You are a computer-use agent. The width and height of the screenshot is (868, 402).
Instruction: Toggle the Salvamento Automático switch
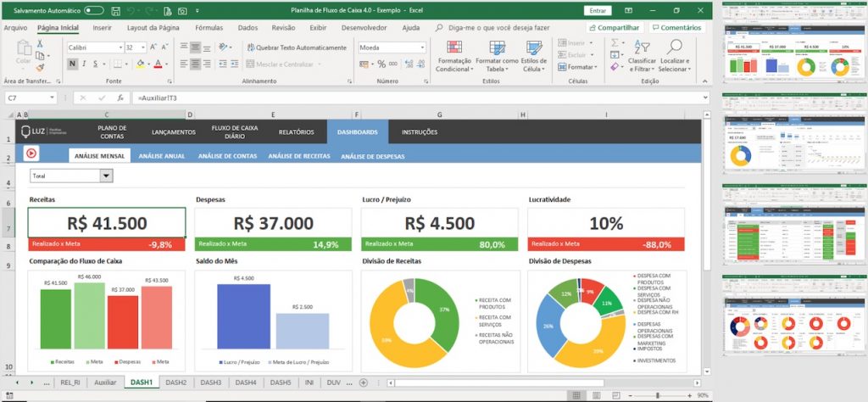tap(93, 10)
